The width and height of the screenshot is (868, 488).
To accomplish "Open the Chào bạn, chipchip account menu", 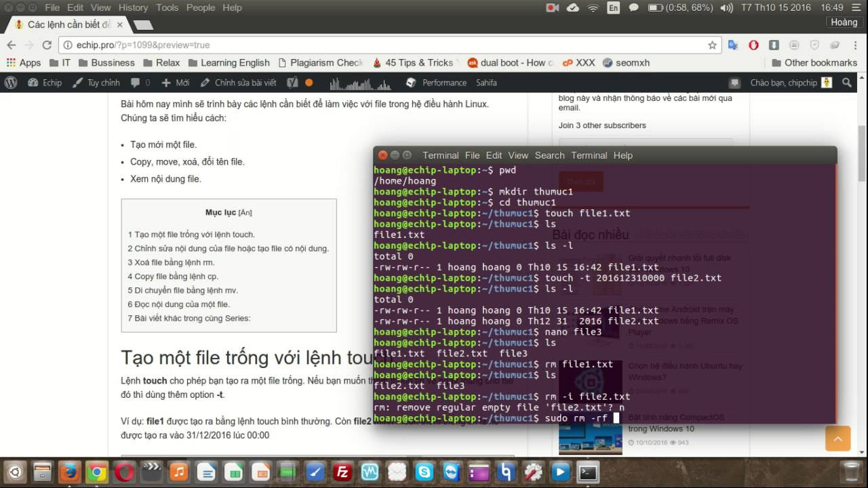I will pyautogui.click(x=791, y=83).
